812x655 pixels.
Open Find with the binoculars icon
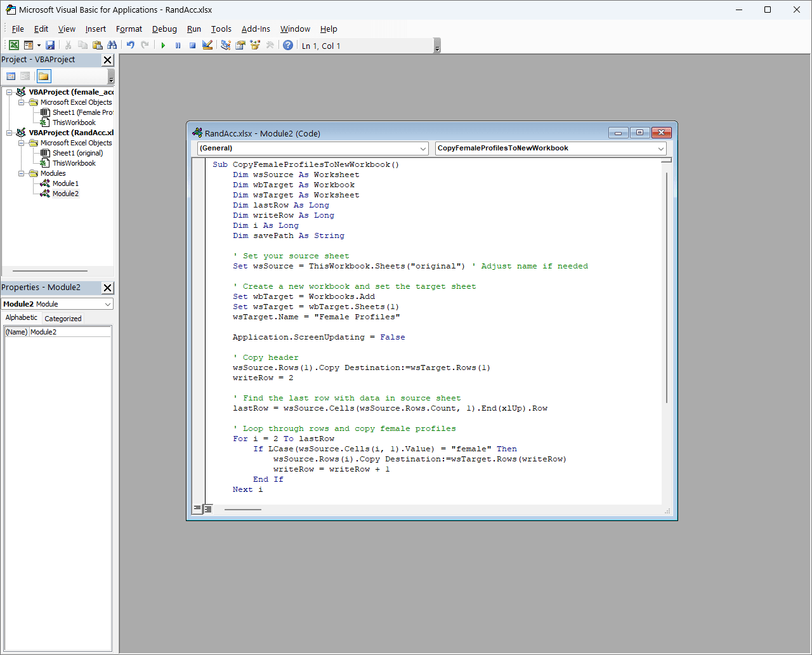(112, 45)
